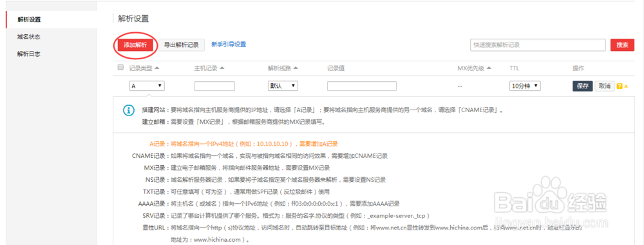Sort by 主机记录 column arrow
This screenshot has height=245, width=644.
[x=222, y=68]
